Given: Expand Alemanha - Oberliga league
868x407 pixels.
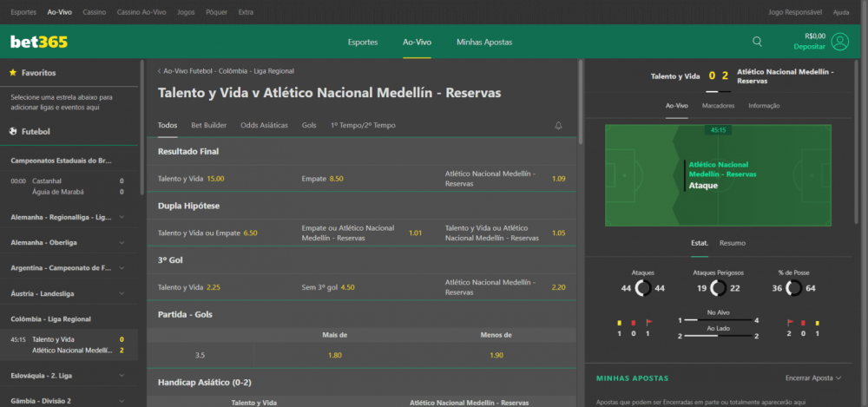Looking at the screenshot, I should pyautogui.click(x=69, y=242).
